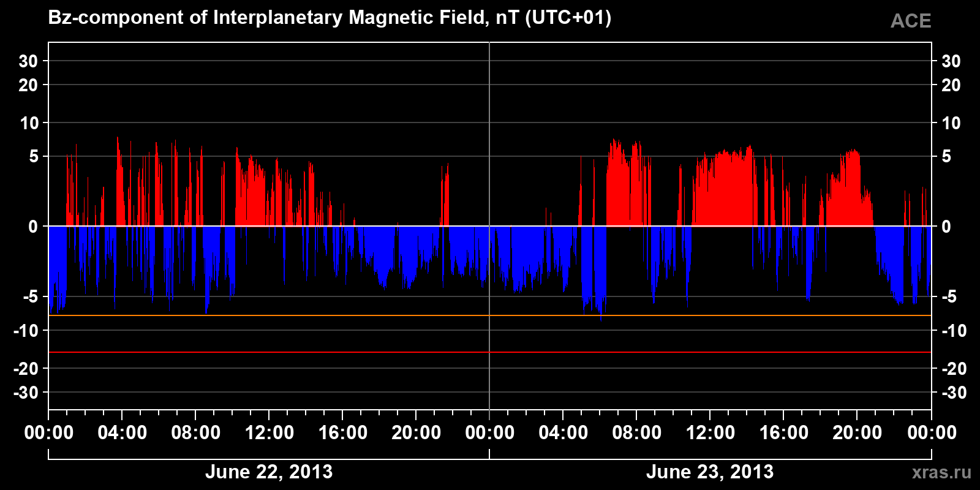The image size is (980, 490).
Task: Select the '-10' value on the left axis
Action: coord(26,331)
